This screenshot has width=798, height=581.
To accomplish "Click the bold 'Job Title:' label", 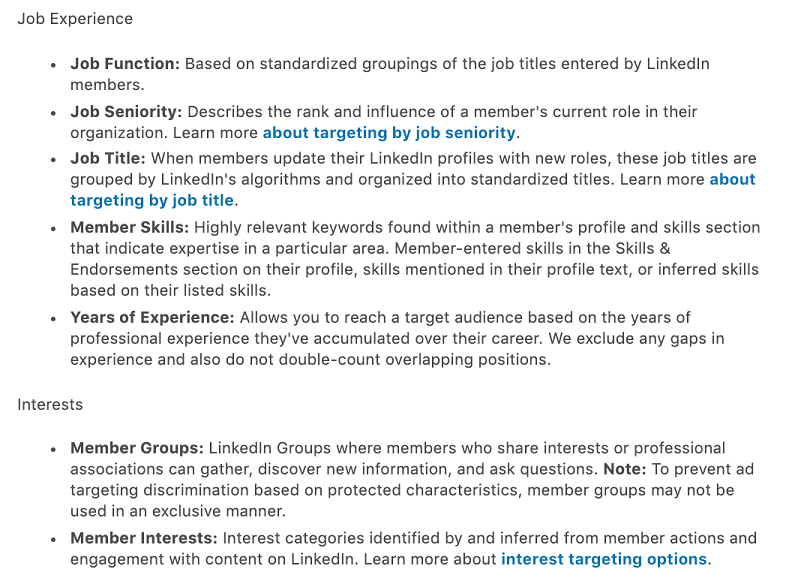I will point(108,158).
